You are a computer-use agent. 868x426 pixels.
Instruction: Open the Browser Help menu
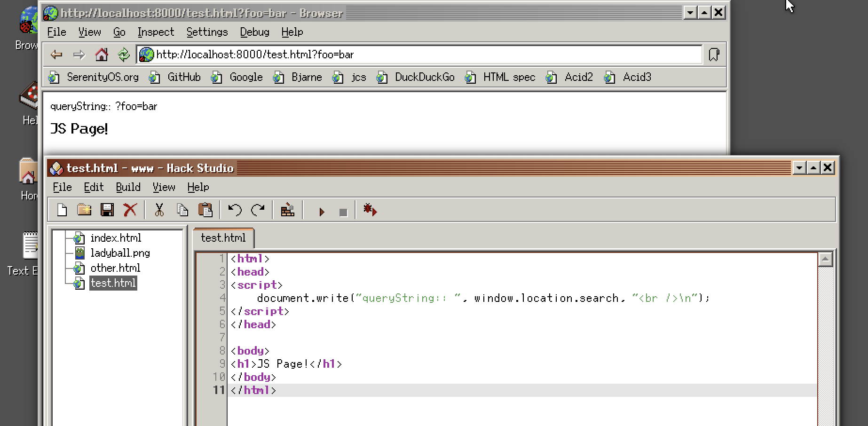point(292,32)
